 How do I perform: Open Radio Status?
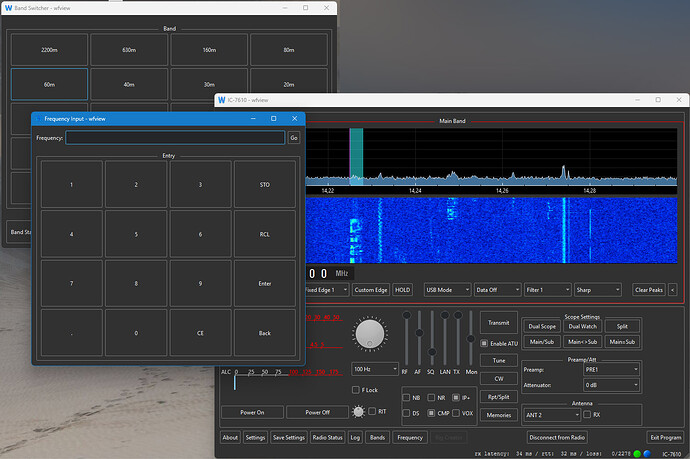click(327, 437)
